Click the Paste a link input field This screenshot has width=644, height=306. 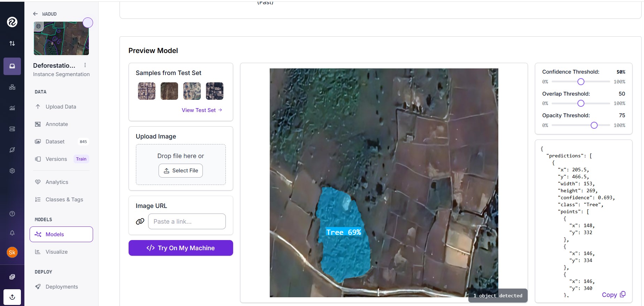point(187,222)
